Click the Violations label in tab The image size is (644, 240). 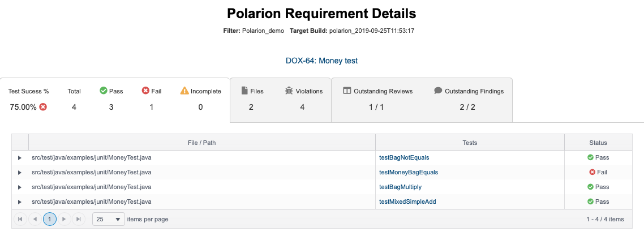(309, 91)
